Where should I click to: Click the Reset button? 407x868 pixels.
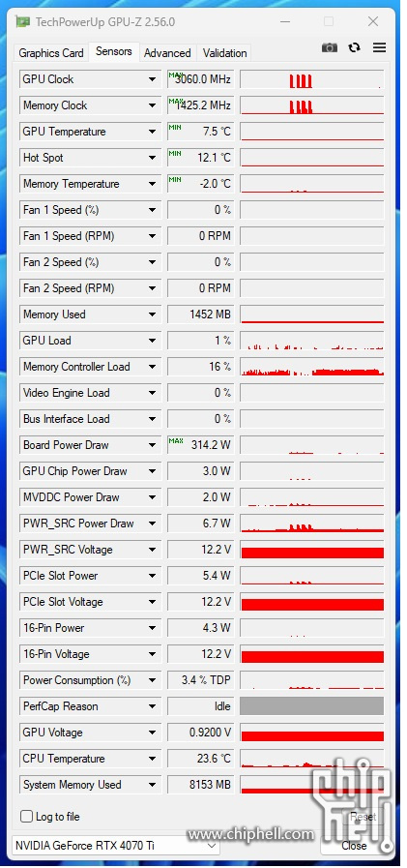click(x=363, y=817)
